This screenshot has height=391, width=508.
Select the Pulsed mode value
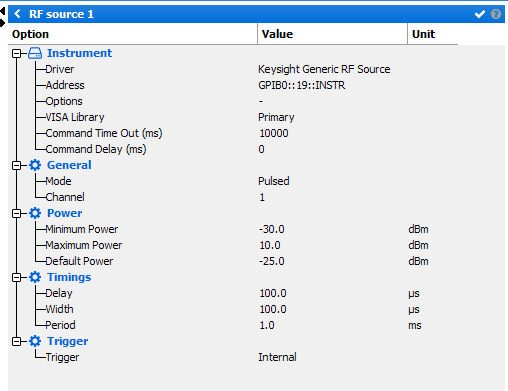pyautogui.click(x=274, y=181)
